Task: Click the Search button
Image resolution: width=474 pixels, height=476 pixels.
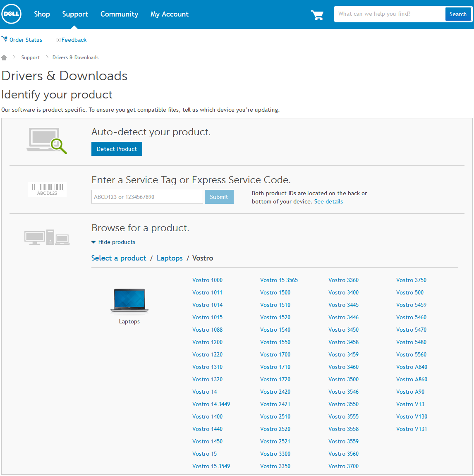Action: [458, 14]
